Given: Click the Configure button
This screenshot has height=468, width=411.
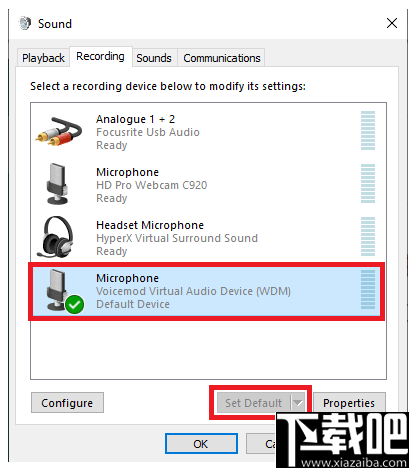Looking at the screenshot, I should pos(67,403).
